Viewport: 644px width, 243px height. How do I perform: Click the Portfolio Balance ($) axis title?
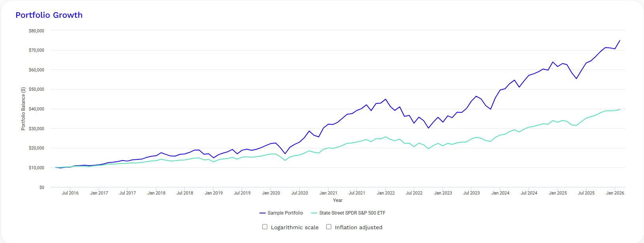click(x=23, y=109)
